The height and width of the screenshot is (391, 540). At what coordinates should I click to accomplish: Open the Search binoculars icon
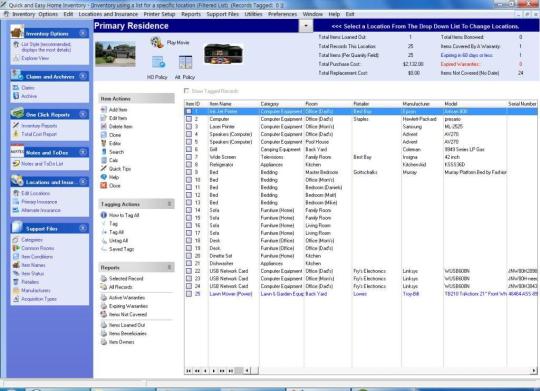(103, 152)
